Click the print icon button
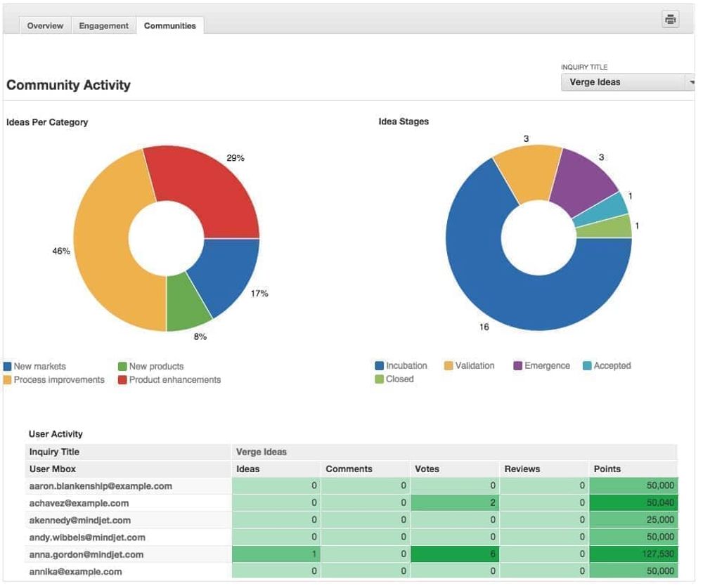703x588 pixels. click(670, 19)
